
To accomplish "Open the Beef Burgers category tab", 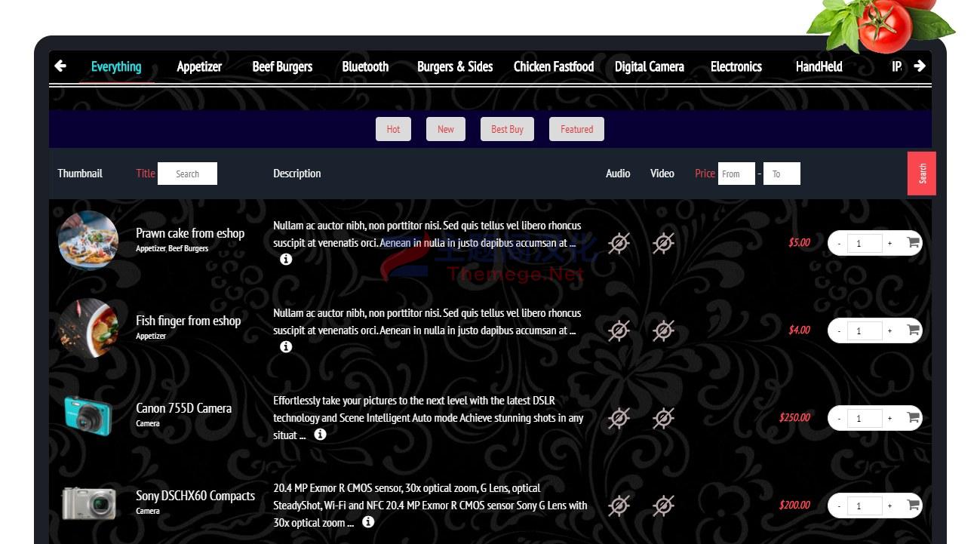I will click(x=282, y=66).
